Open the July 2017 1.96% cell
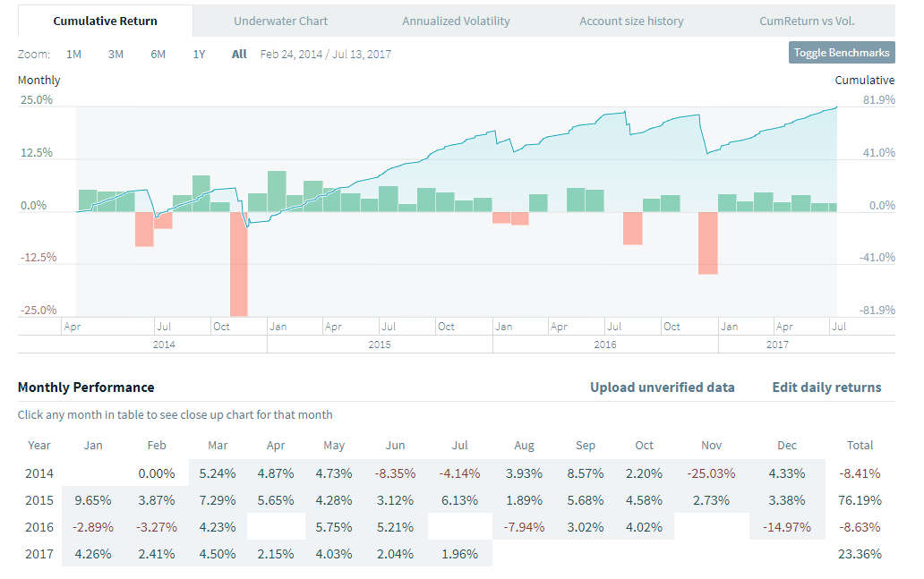 tap(459, 553)
